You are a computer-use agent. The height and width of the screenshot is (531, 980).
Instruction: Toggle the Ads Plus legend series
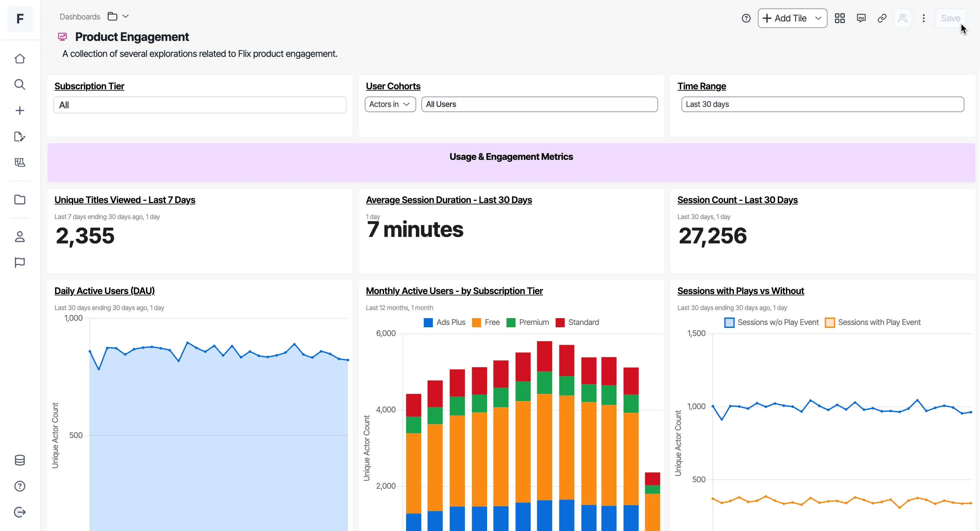tap(444, 322)
